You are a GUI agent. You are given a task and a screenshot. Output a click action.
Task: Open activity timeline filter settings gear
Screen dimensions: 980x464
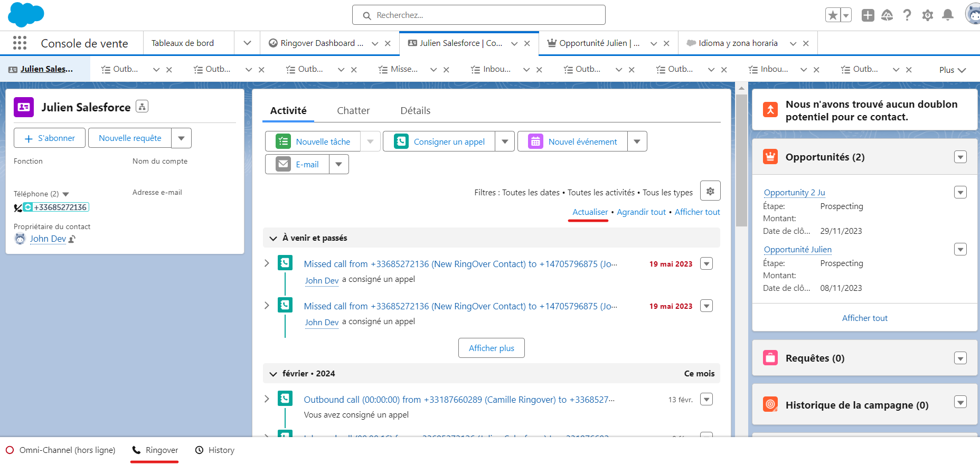[710, 191]
